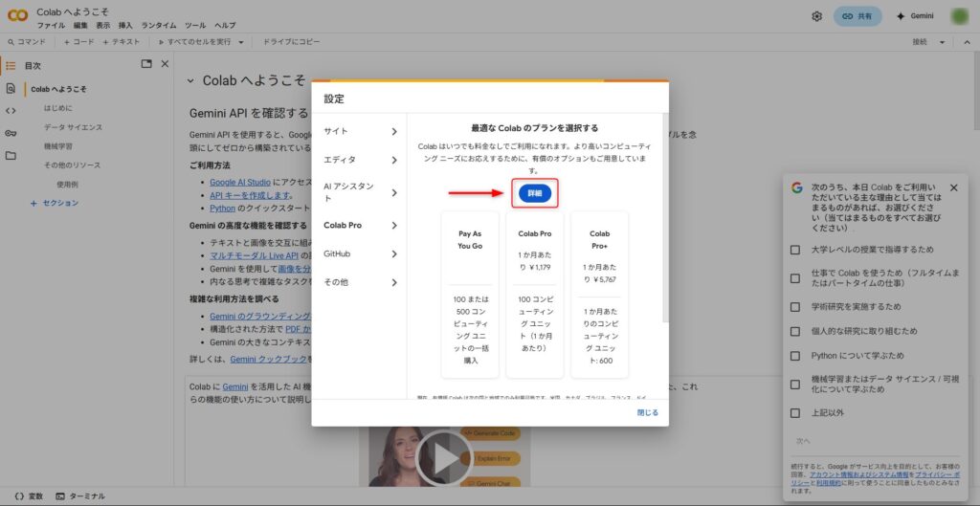980x506 pixels.
Task: Open the ファイル menu
Action: [51, 26]
